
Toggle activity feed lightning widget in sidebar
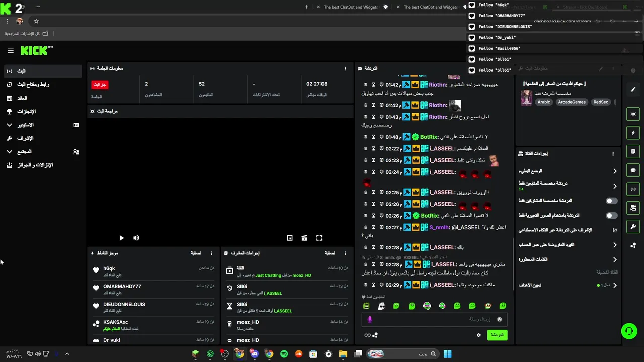click(633, 133)
